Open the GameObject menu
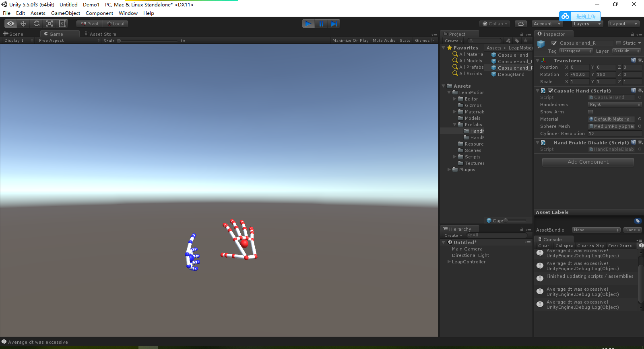 click(65, 13)
